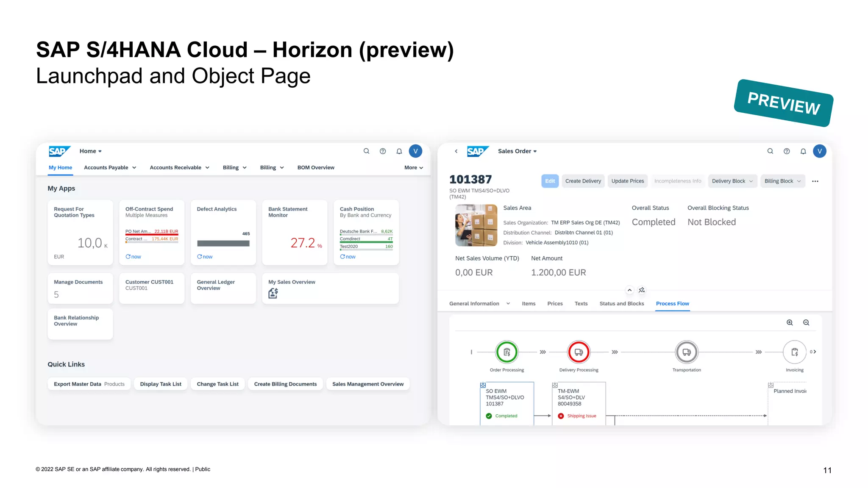868x488 pixels.
Task: Open the Bank Statement Monitor tile
Action: [295, 233]
